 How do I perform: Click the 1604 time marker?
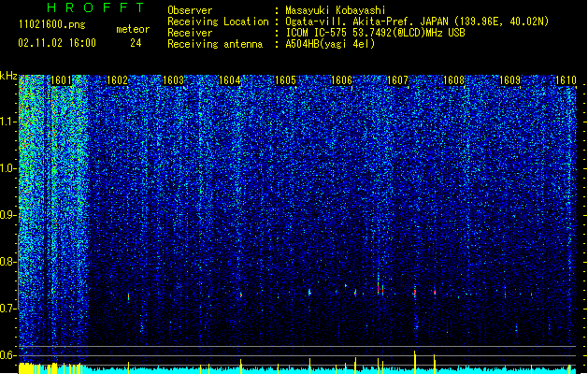click(229, 80)
